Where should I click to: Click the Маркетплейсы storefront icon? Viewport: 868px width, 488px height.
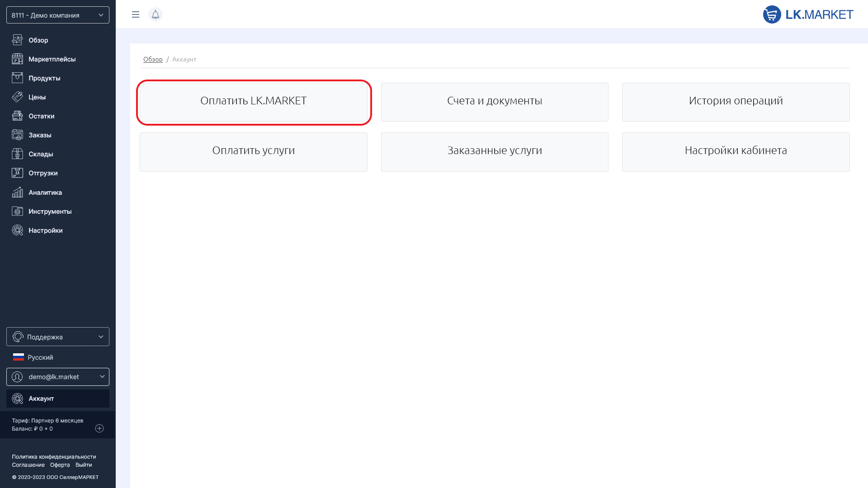17,59
